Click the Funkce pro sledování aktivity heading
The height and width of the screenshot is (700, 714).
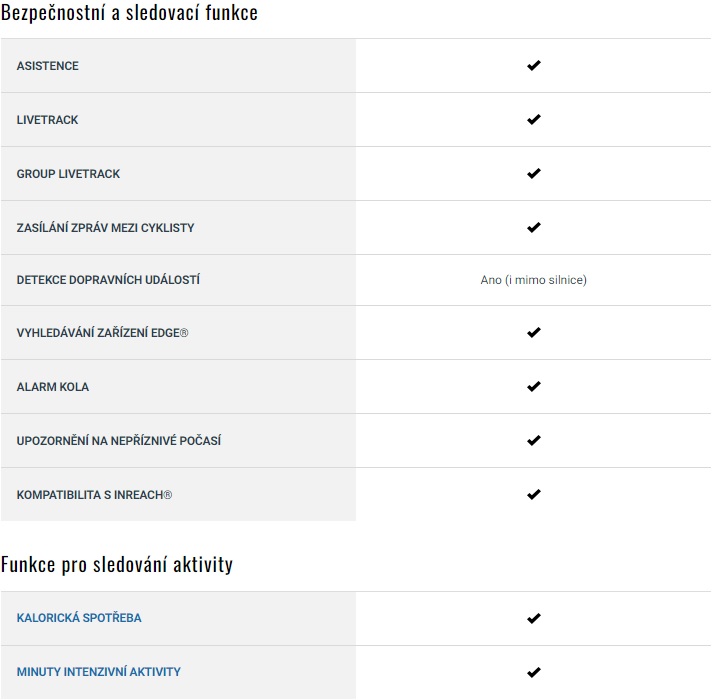[x=117, y=564]
